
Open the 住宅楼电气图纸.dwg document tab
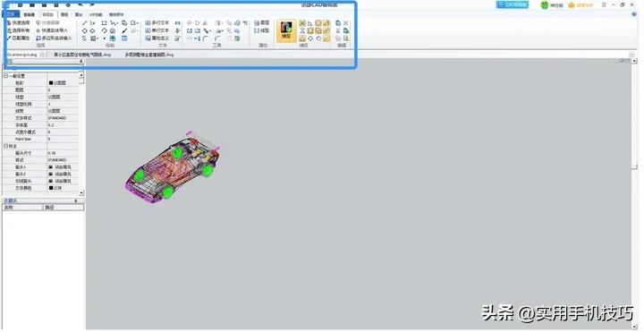pos(82,55)
